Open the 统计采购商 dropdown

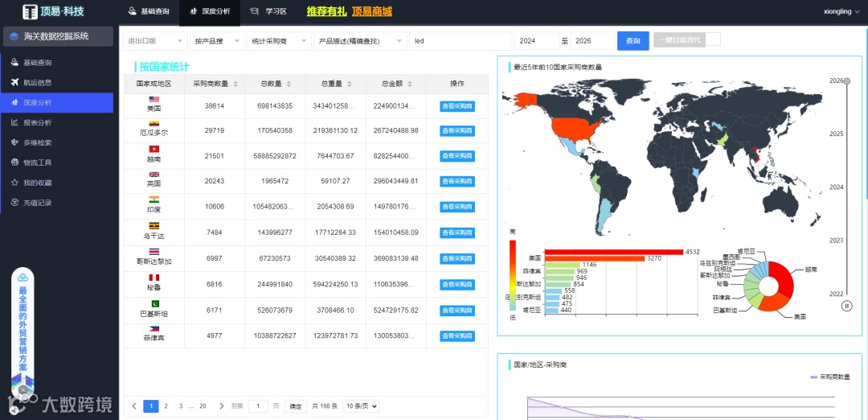(x=279, y=41)
